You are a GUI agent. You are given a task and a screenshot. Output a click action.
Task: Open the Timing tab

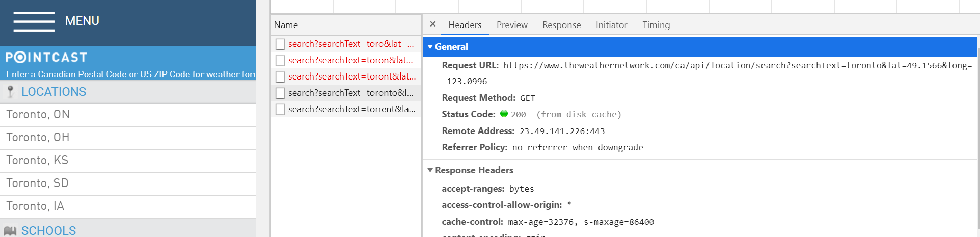point(656,25)
